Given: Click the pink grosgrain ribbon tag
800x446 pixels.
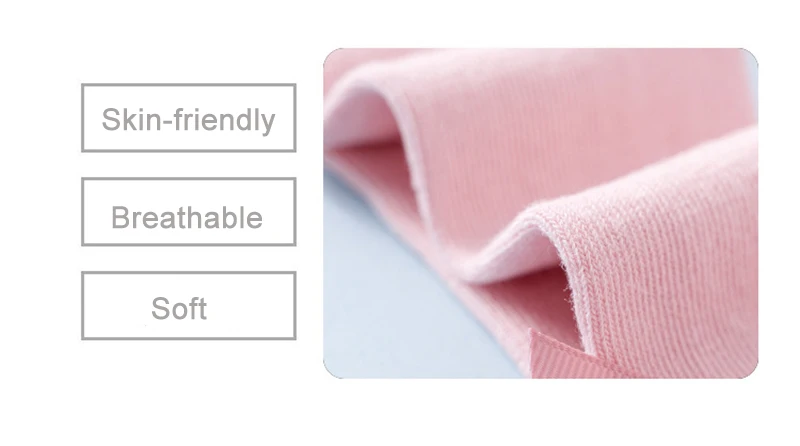Looking at the screenshot, I should tap(561, 357).
